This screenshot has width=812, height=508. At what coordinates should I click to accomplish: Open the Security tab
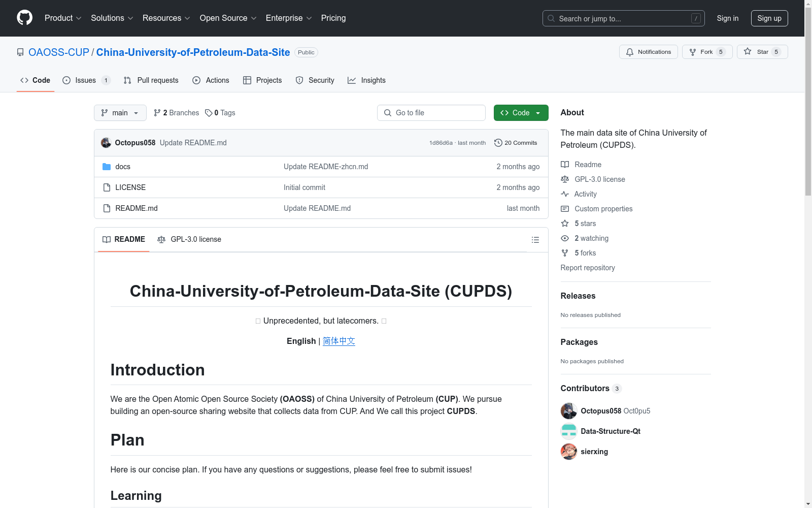click(315, 80)
